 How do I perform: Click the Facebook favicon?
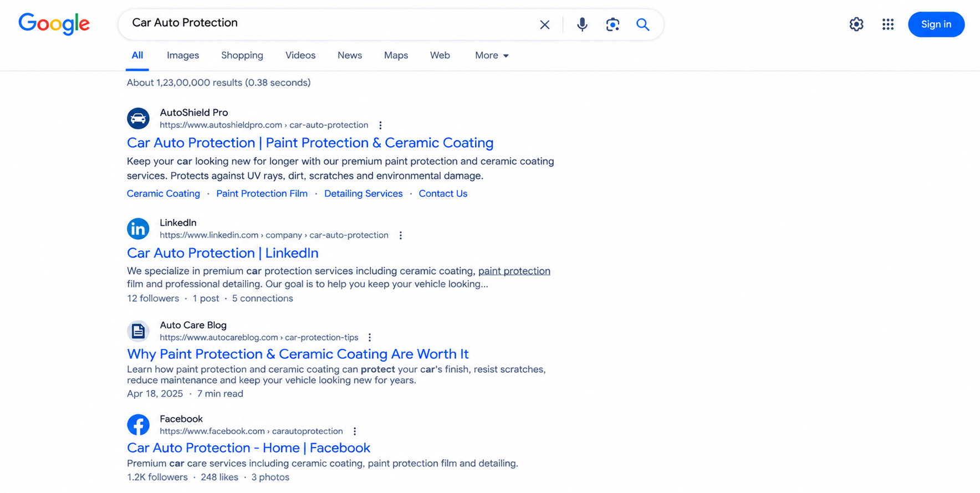(x=138, y=425)
